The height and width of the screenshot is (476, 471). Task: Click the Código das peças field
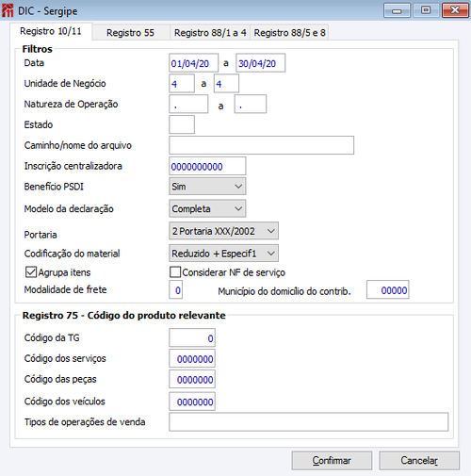192,379
